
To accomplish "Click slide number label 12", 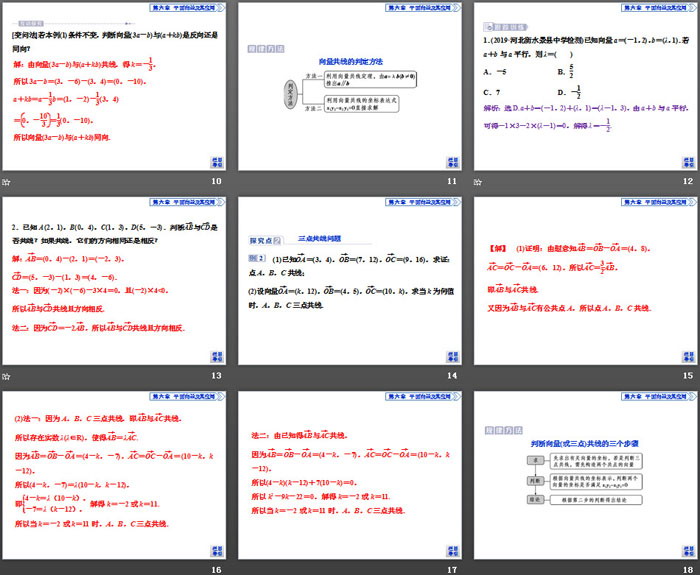I will (688, 181).
